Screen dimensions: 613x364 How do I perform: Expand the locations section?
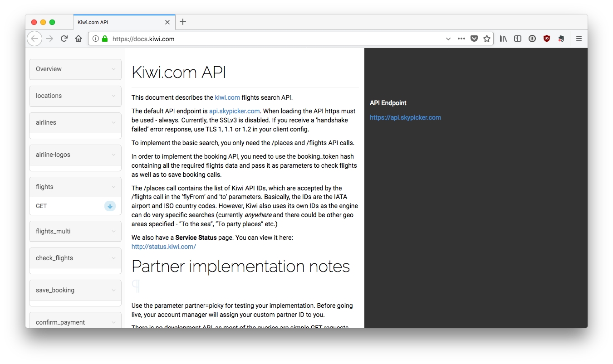click(x=75, y=96)
